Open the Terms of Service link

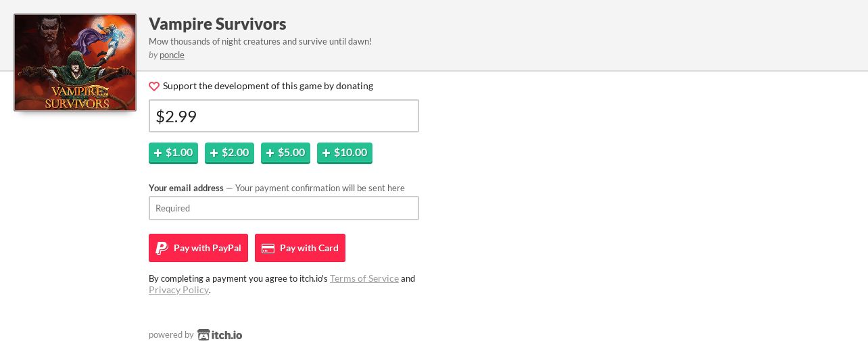[x=364, y=278]
